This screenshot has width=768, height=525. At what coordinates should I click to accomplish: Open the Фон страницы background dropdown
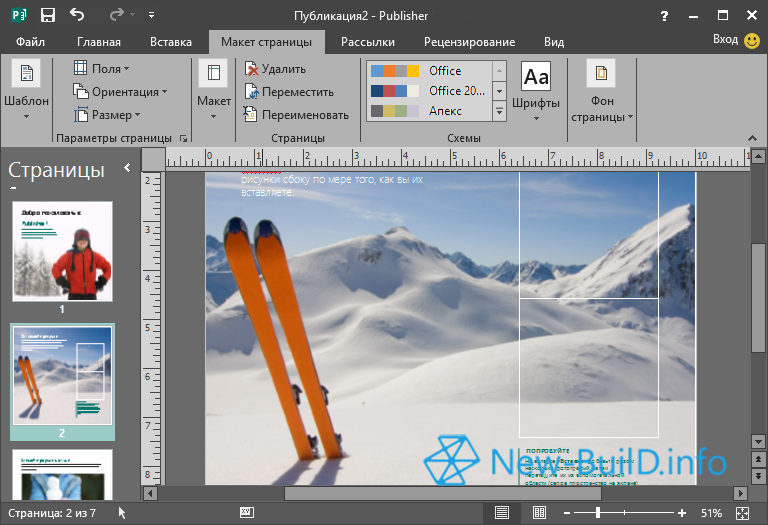pyautogui.click(x=602, y=91)
